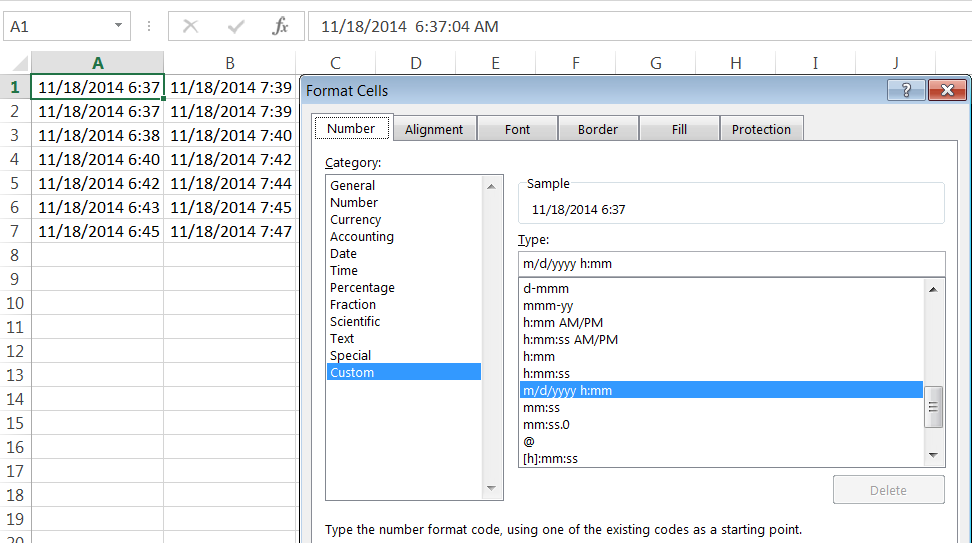The width and height of the screenshot is (972, 543).
Task: Open the Fill tab
Action: tap(679, 129)
